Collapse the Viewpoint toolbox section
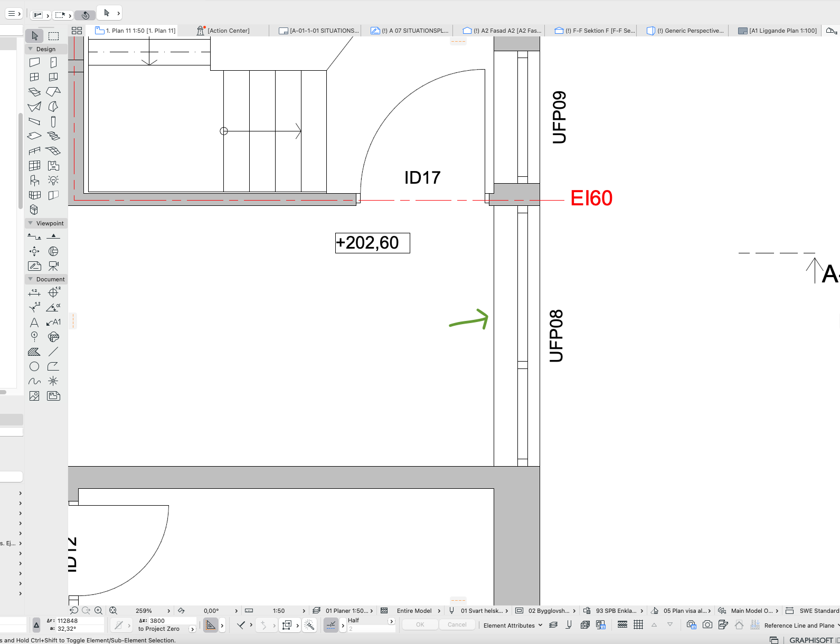The width and height of the screenshot is (840, 644). pyautogui.click(x=31, y=223)
